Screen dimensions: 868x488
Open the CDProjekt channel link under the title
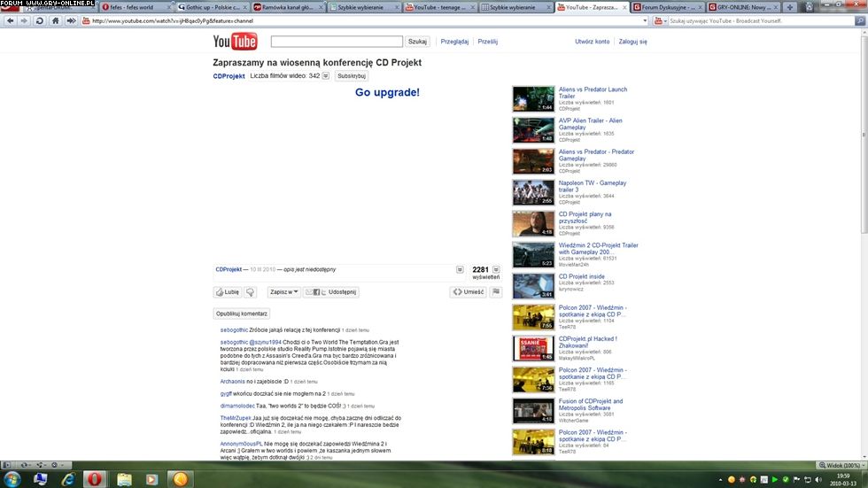(229, 76)
